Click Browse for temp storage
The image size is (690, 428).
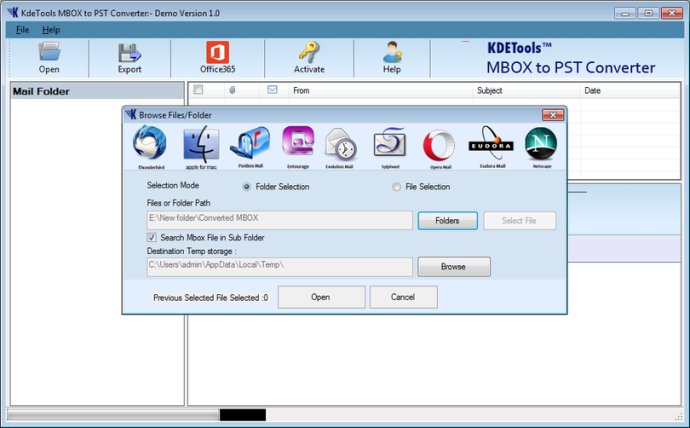(x=454, y=267)
